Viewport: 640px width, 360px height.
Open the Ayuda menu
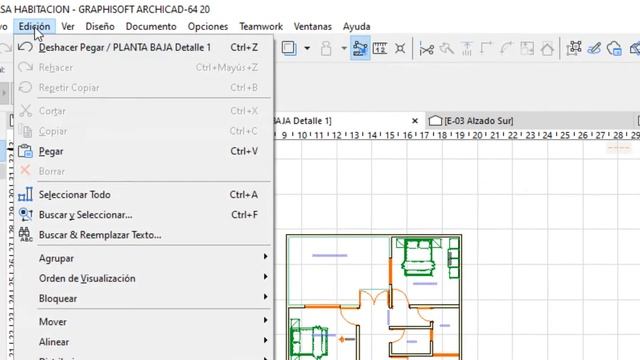(x=357, y=27)
